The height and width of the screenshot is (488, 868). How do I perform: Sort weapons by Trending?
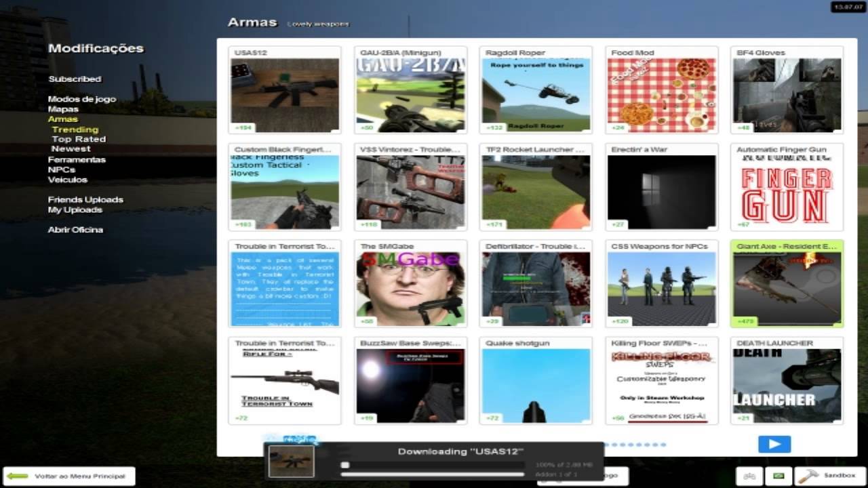[75, 129]
